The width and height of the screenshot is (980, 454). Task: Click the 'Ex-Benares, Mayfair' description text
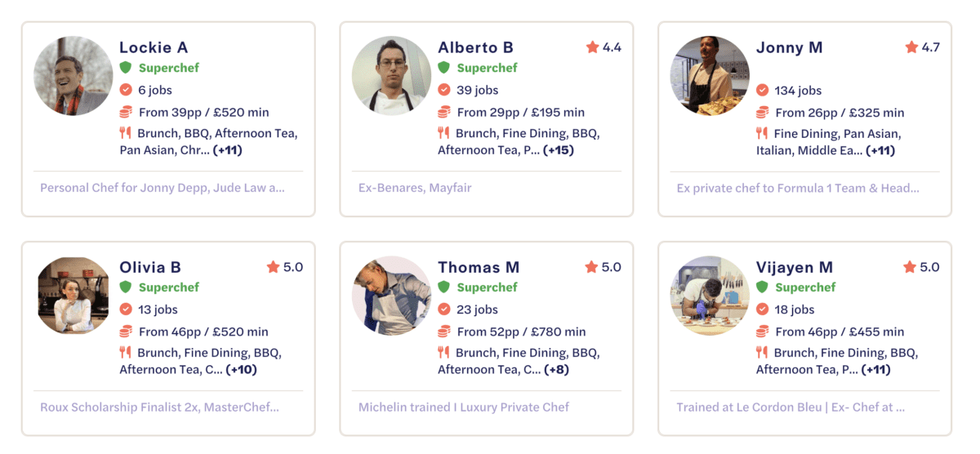pyautogui.click(x=415, y=188)
